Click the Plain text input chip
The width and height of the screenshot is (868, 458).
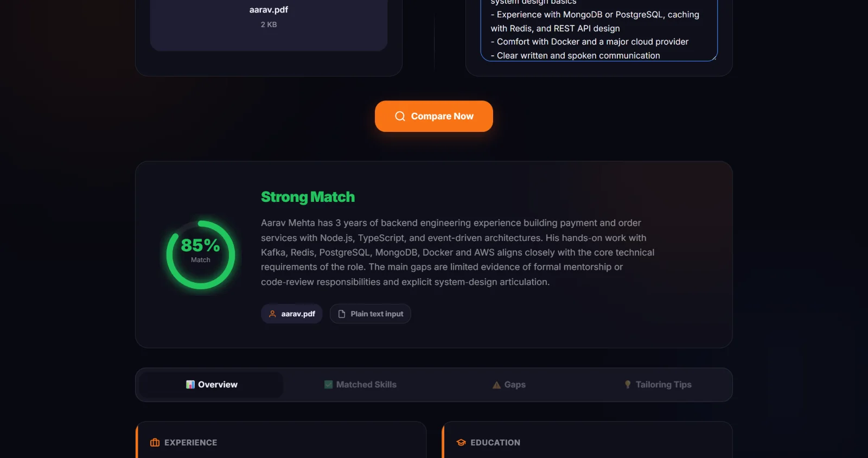(371, 314)
